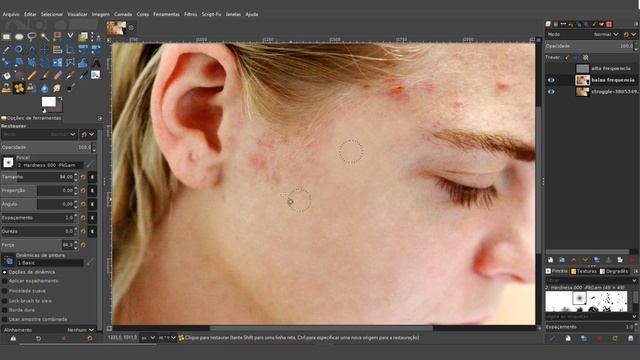The height and width of the screenshot is (360, 640).
Task: Select the Ellipse Select tool
Action: tap(19, 37)
